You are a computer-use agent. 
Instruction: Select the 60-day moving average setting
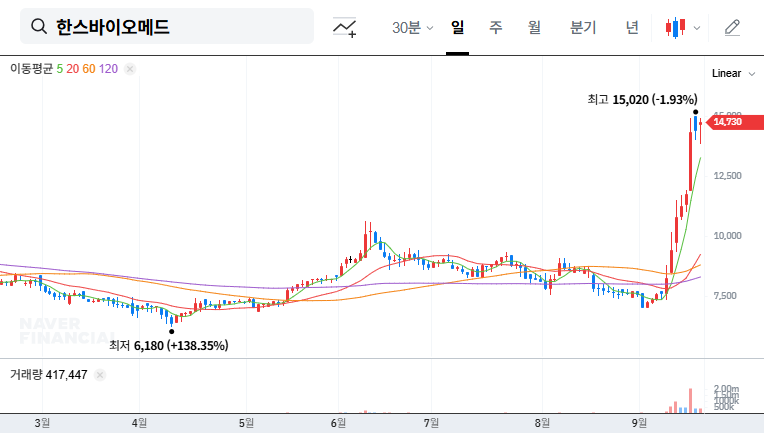pos(89,69)
